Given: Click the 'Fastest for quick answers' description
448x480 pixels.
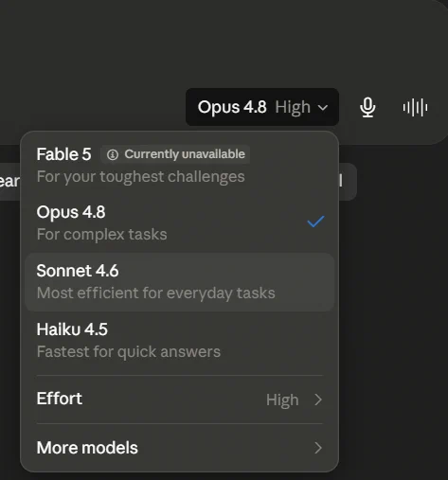Looking at the screenshot, I should click(x=129, y=351).
